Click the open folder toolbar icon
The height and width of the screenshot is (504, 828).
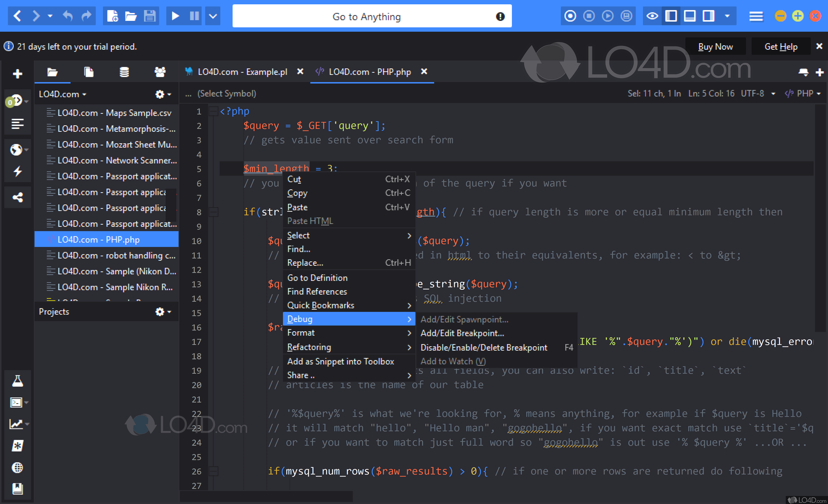[x=131, y=16]
